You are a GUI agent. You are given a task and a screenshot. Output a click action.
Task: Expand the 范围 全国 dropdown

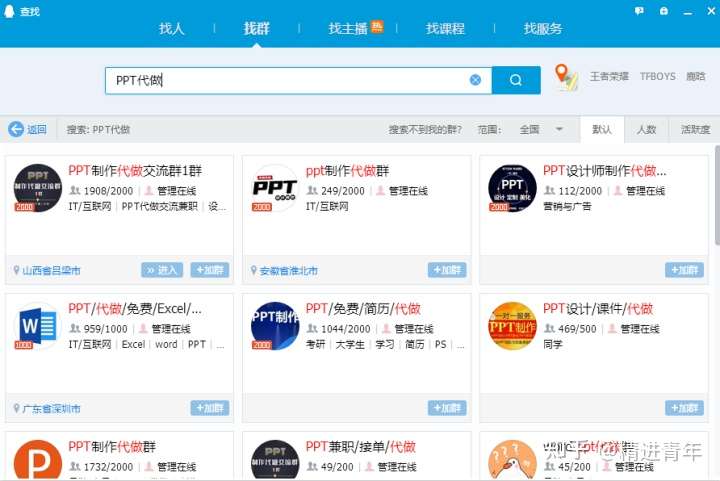(541, 129)
